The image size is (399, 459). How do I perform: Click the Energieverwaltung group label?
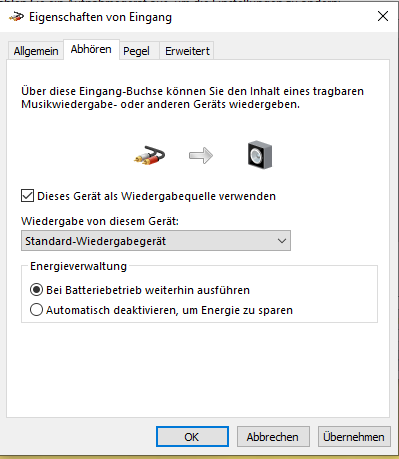click(78, 266)
